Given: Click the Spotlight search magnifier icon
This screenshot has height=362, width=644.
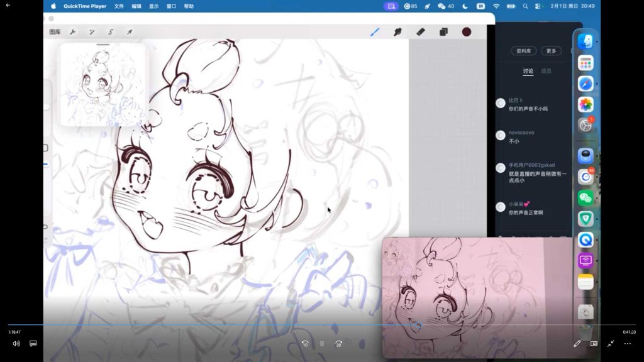Looking at the screenshot, I should point(525,6).
